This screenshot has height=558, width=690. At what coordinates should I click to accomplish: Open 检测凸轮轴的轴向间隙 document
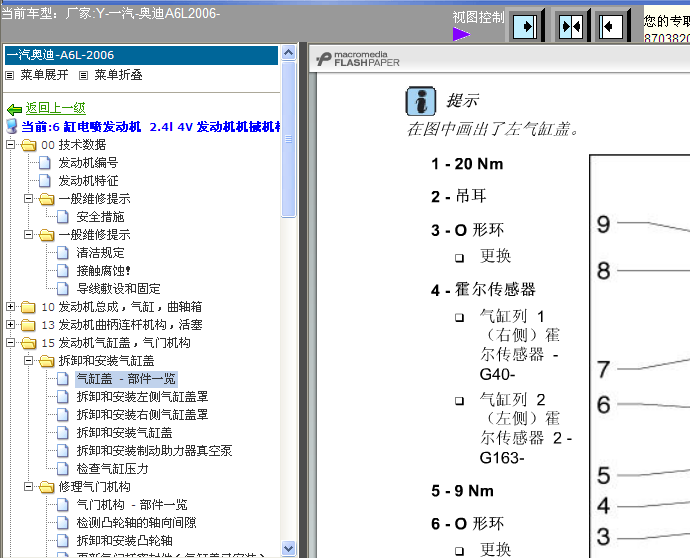tap(136, 523)
